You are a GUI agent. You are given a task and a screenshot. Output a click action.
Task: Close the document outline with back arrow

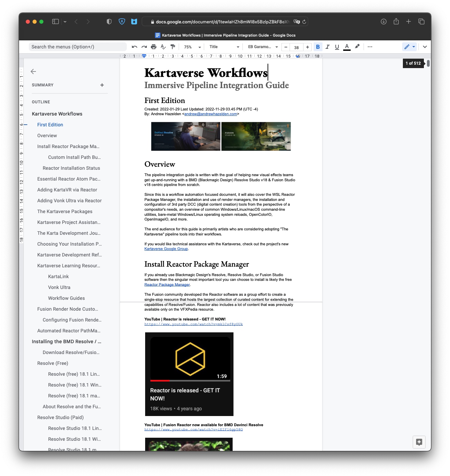pos(33,71)
